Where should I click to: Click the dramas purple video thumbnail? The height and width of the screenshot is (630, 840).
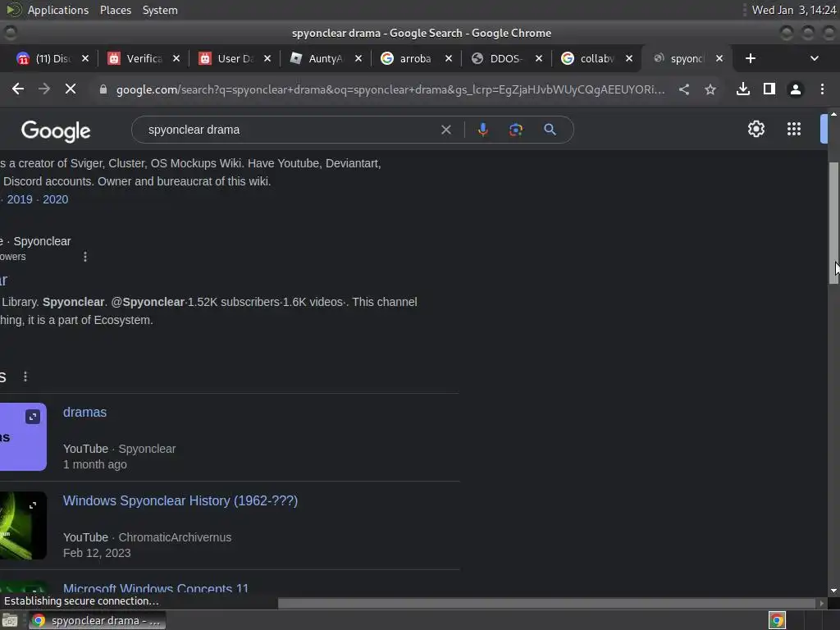tap(23, 436)
